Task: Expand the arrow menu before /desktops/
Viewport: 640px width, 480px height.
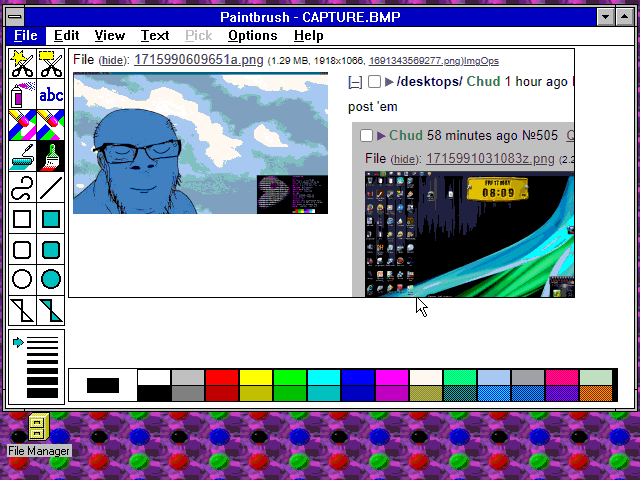Action: pos(389,82)
